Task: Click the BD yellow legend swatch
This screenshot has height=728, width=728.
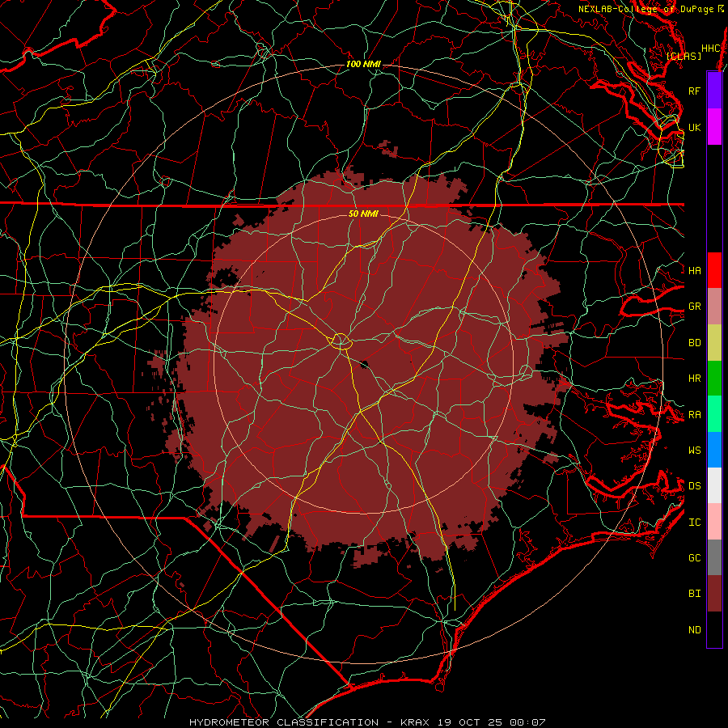Action: click(714, 342)
